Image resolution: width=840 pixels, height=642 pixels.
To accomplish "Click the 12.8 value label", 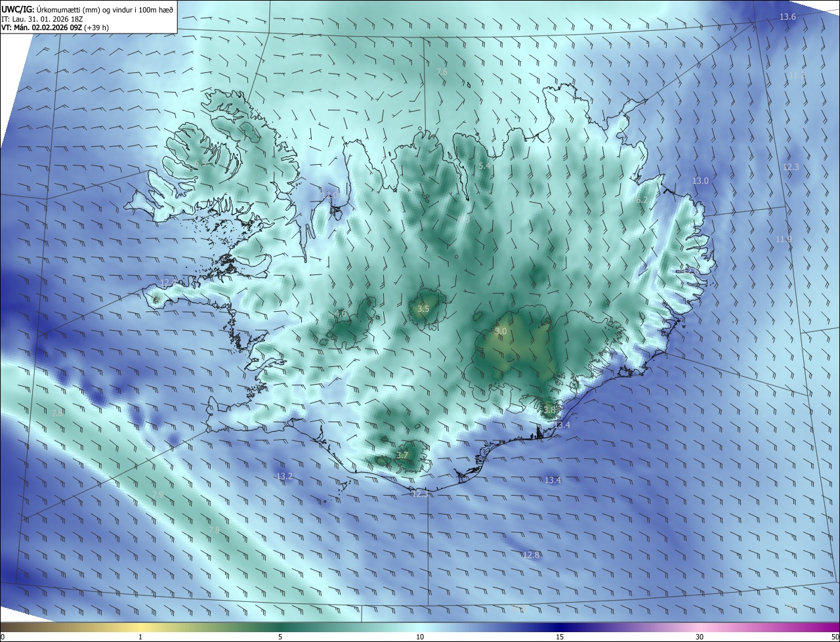I will (x=531, y=555).
